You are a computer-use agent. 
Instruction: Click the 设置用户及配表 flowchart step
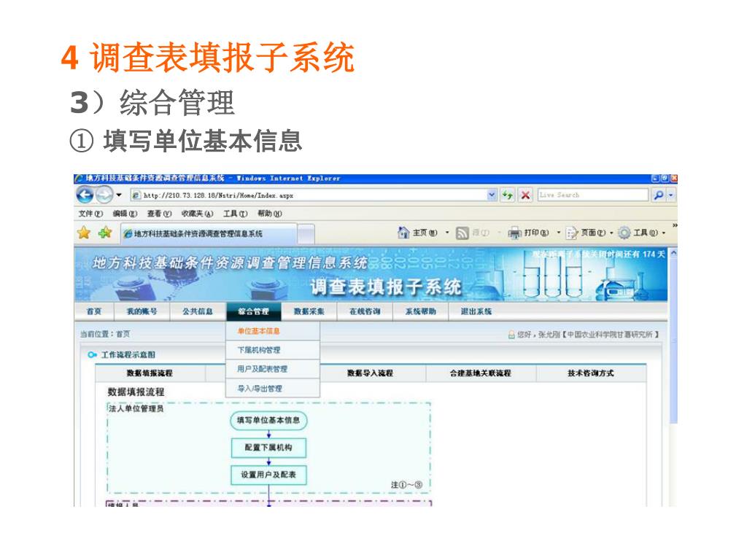(268, 475)
